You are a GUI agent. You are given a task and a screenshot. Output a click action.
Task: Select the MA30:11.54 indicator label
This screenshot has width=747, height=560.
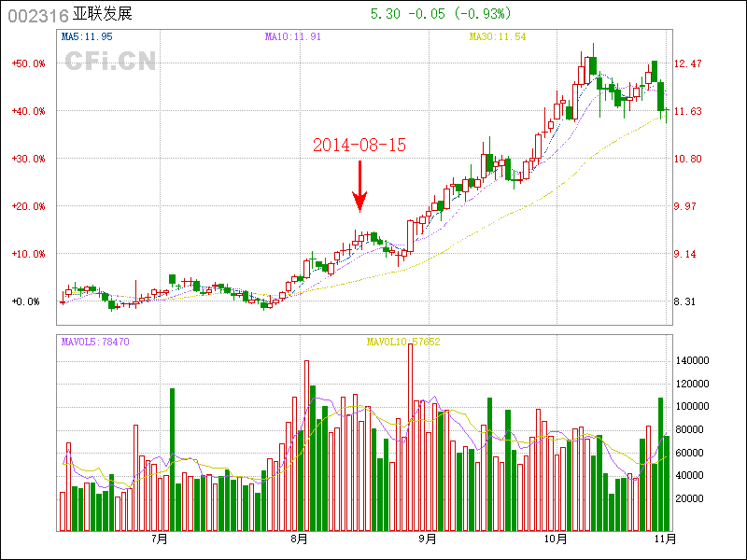(x=498, y=37)
